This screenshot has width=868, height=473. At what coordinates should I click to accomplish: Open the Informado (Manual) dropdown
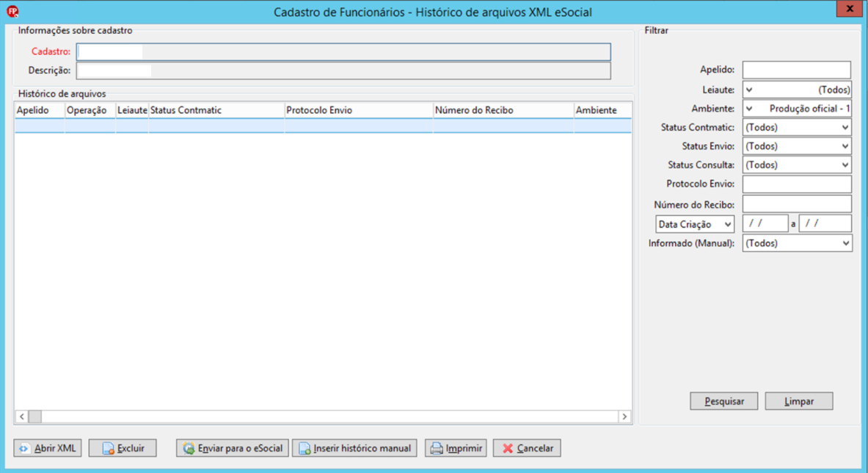point(797,243)
